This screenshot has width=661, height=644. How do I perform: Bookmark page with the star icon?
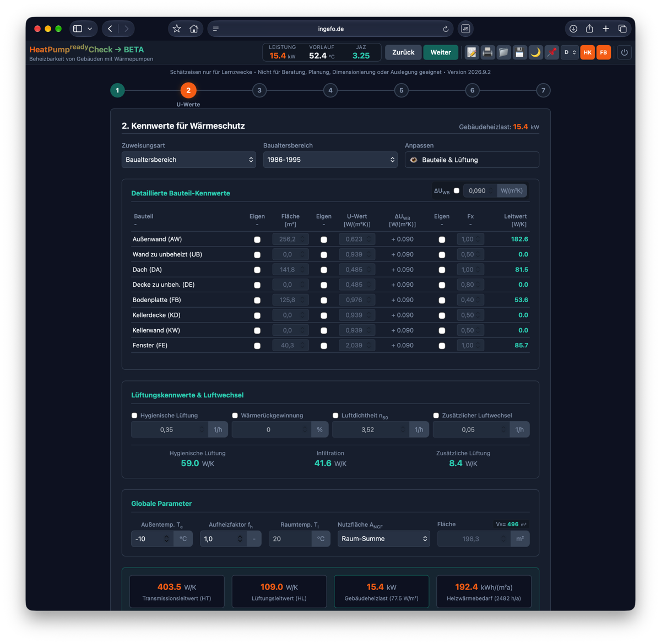click(177, 29)
